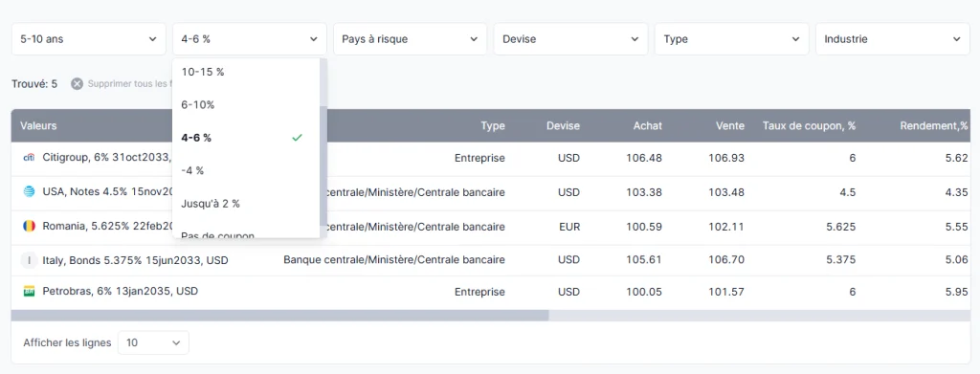Click the clear-all-filters X icon
980x374 pixels.
coord(77,83)
